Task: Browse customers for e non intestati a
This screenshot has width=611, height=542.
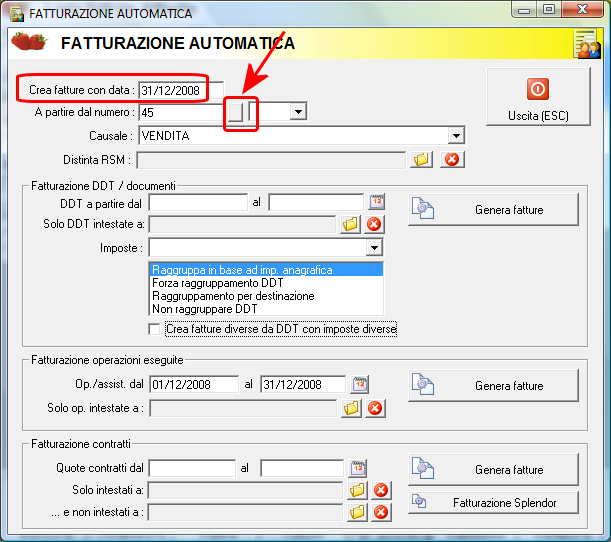Action: pyautogui.click(x=357, y=512)
